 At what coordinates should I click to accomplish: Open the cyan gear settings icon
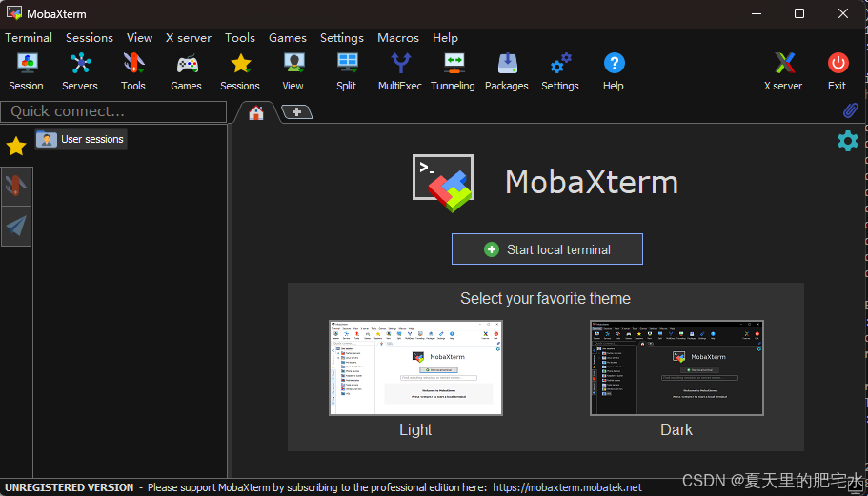point(848,142)
